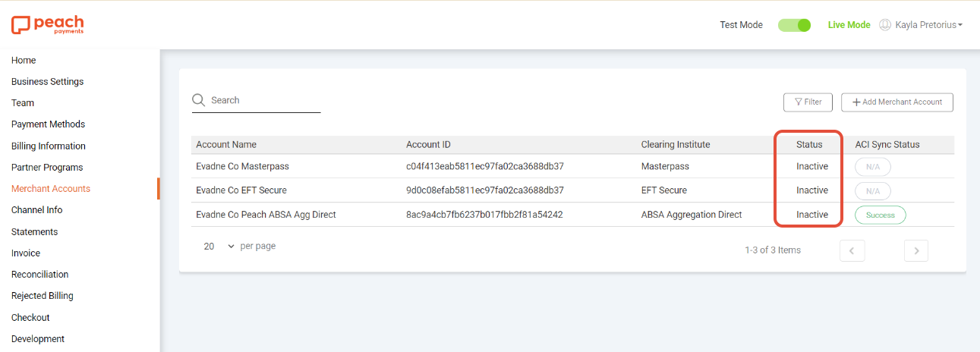
Task: Click account ID 8ac9a4cb7fb6237b017fbb2f81a54242
Action: point(484,215)
